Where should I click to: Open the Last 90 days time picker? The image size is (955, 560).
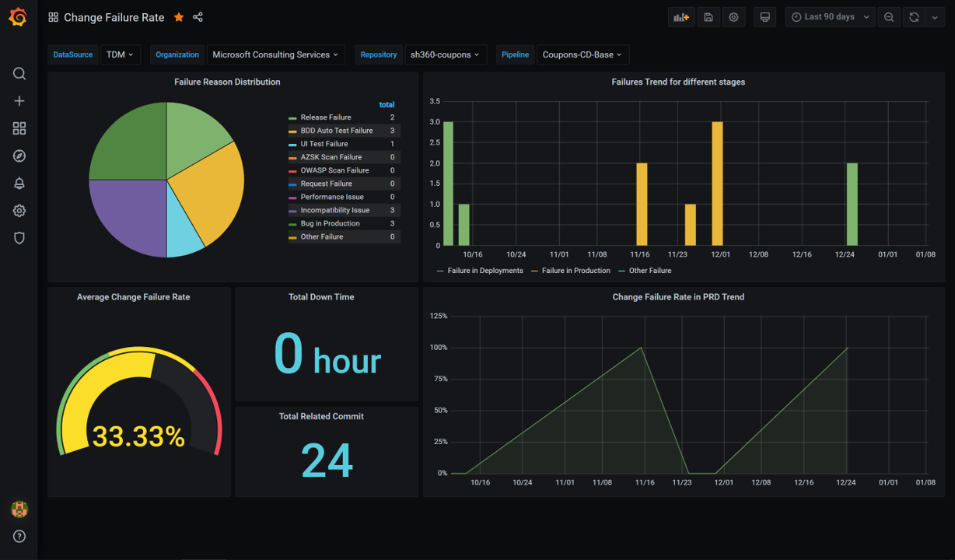(830, 17)
